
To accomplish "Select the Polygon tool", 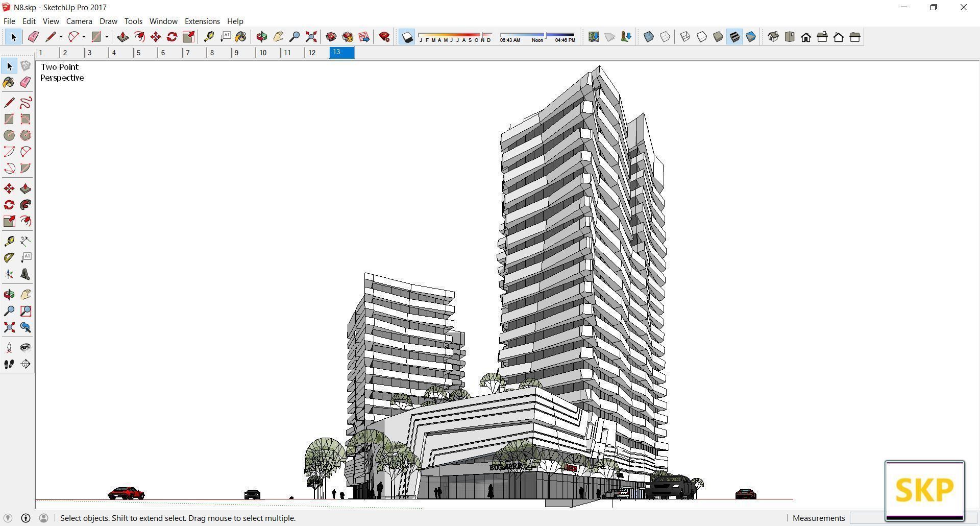I will coord(26,135).
